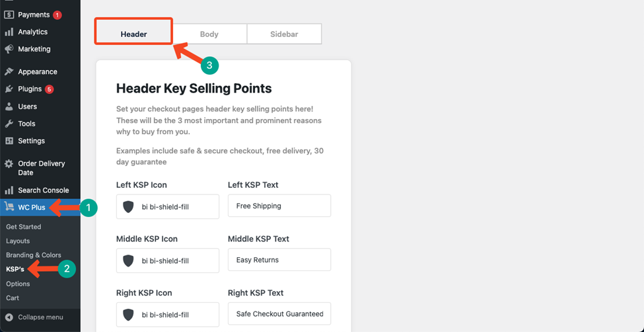
Task: Switch to the Sidebar tab
Action: (284, 34)
